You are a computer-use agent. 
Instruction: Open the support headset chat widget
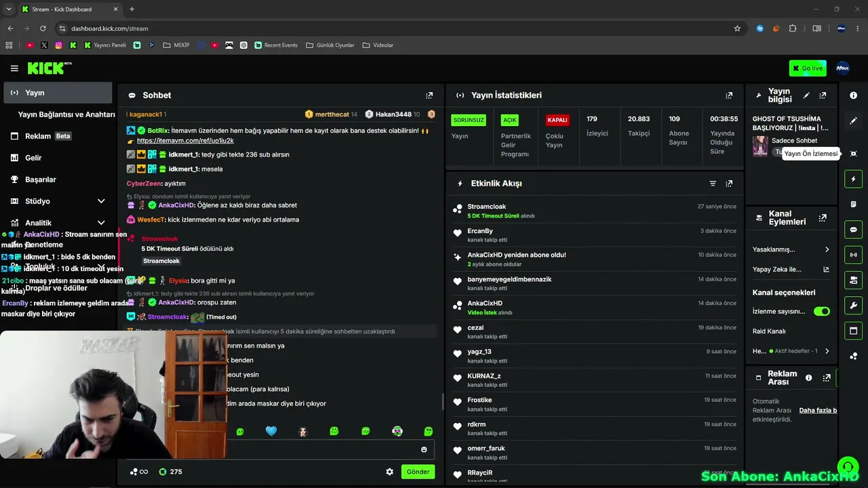pyautogui.click(x=847, y=467)
